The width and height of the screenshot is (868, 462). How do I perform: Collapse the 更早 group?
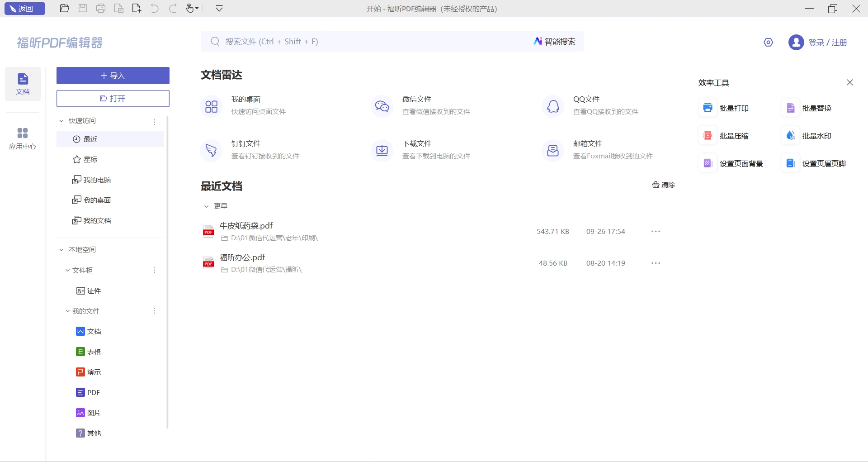click(206, 206)
